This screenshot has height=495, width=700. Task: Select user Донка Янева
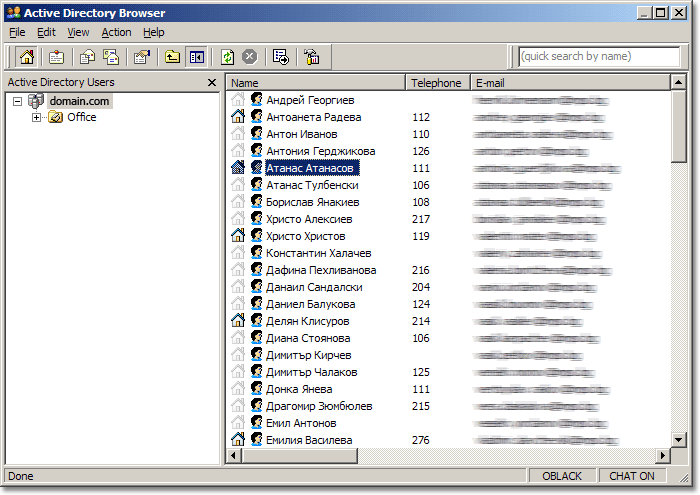click(299, 389)
